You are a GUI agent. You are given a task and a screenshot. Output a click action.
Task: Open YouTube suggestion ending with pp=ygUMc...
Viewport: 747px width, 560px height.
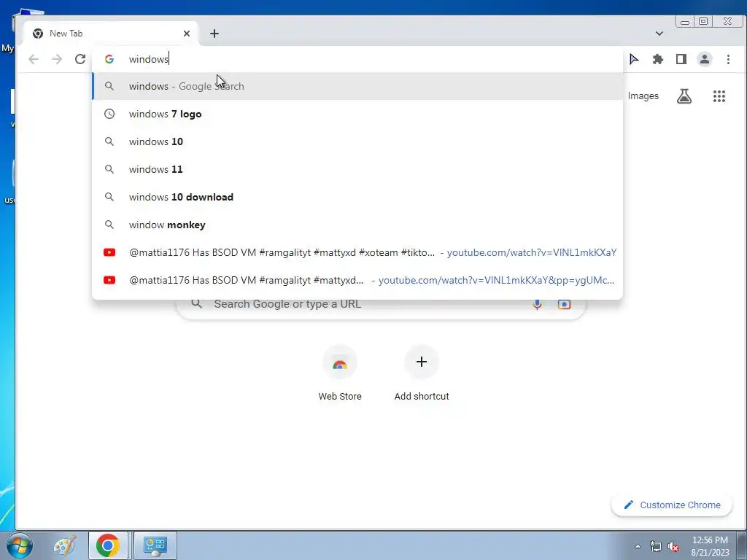[x=357, y=280]
